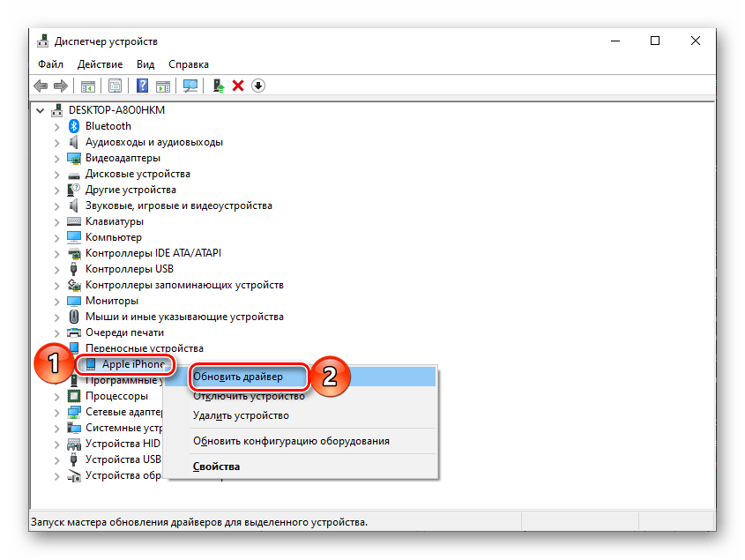Select the Apple iPhone device

[x=133, y=364]
